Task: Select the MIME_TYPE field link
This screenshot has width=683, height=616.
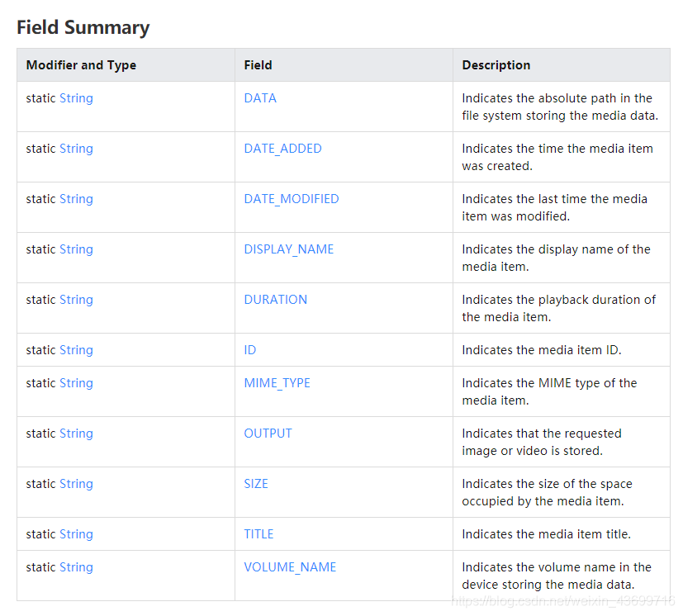Action: coord(277,383)
